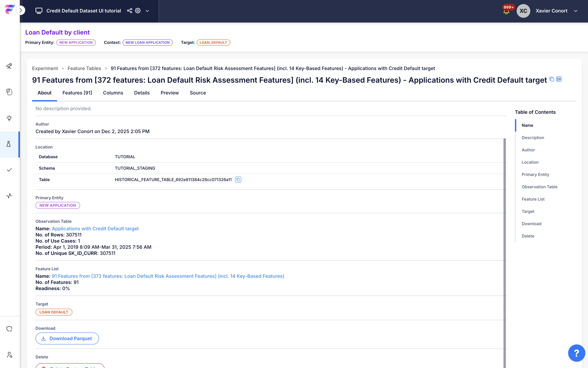Open Applications with Credit Default target link
The height and width of the screenshot is (368, 588).
[95, 229]
